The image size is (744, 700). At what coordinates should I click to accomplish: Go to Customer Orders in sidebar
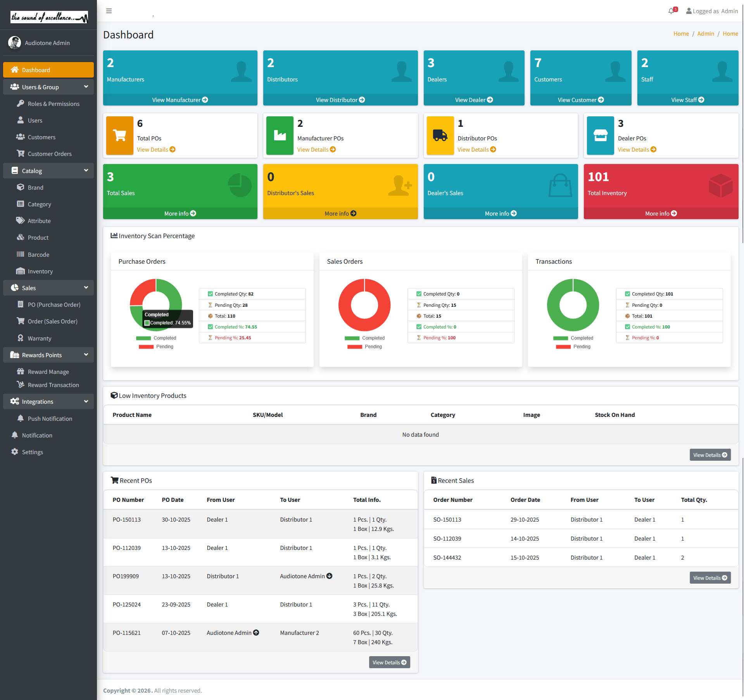(48, 154)
